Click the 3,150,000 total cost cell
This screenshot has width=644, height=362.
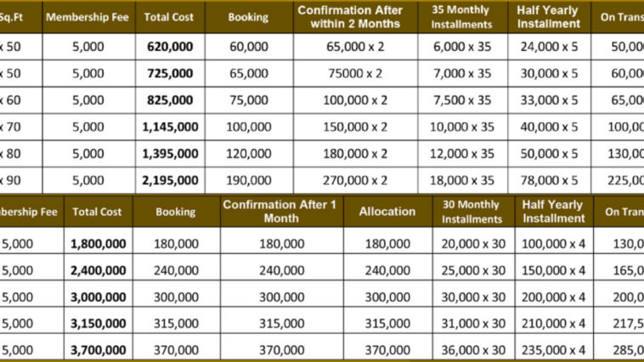tap(99, 324)
